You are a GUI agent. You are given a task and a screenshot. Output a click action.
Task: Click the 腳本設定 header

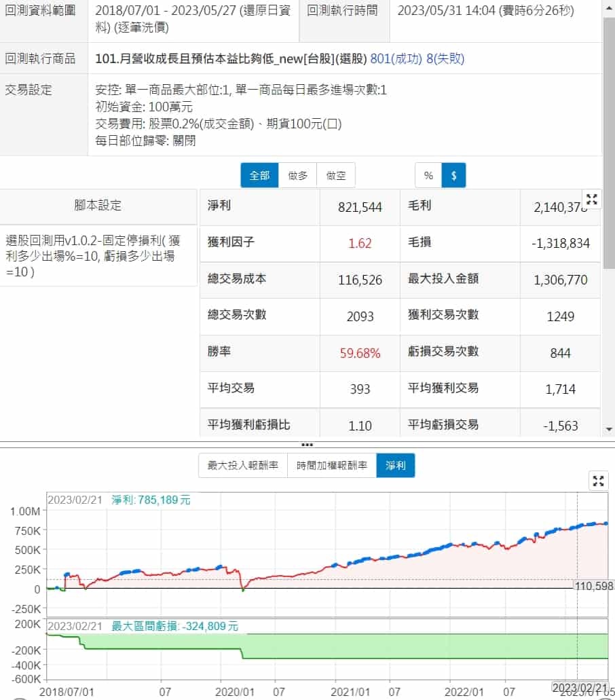click(x=98, y=206)
